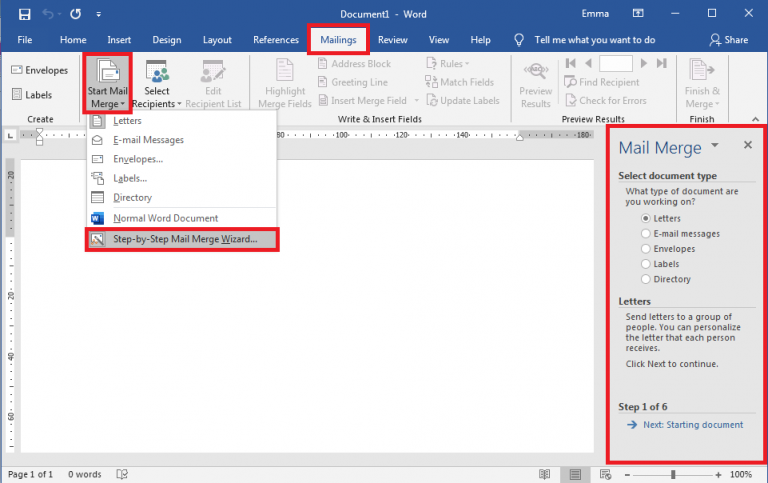This screenshot has height=483, width=768.
Task: Click the Share button
Action: pos(729,40)
